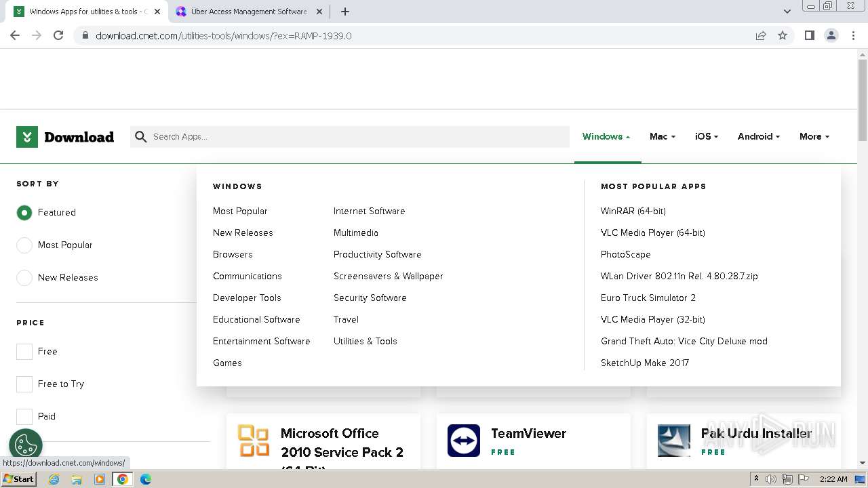Open the Communications category
The height and width of the screenshot is (488, 868).
click(x=248, y=276)
